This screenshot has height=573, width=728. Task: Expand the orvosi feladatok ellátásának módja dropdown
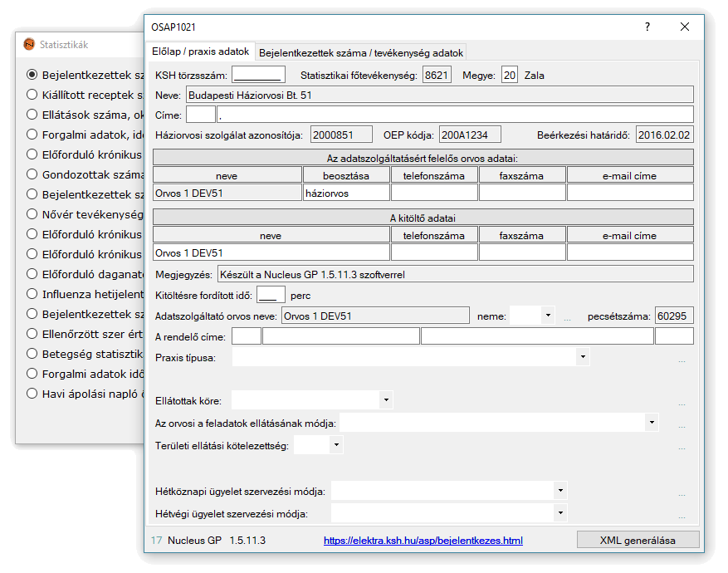pyautogui.click(x=652, y=422)
